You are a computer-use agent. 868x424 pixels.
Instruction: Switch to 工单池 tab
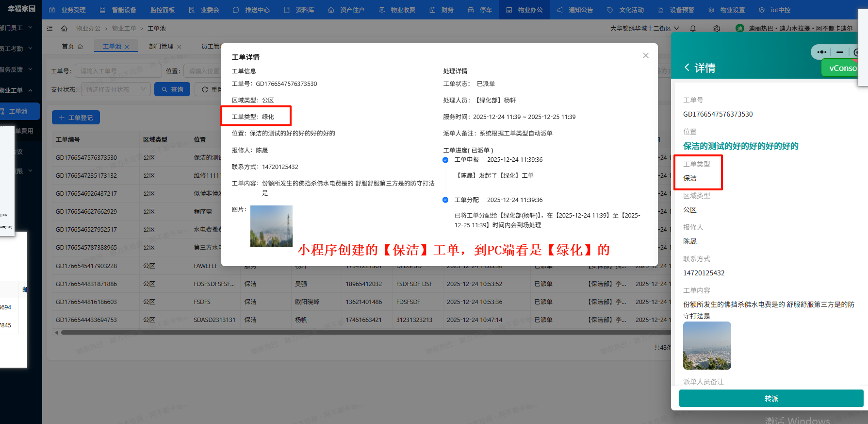(112, 46)
